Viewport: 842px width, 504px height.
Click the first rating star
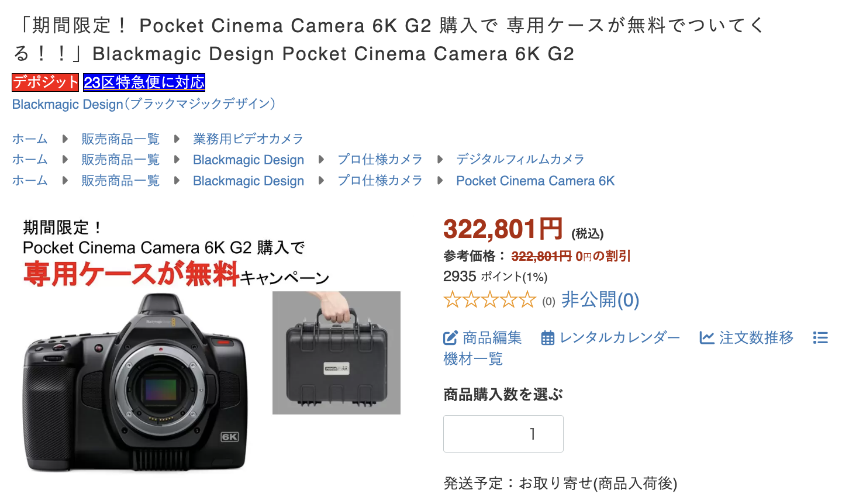click(453, 300)
